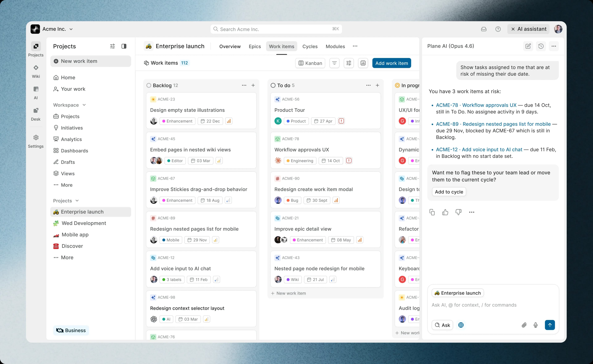
Task: Toggle the sidebar panel icon beside Projects filter
Action: point(124,46)
